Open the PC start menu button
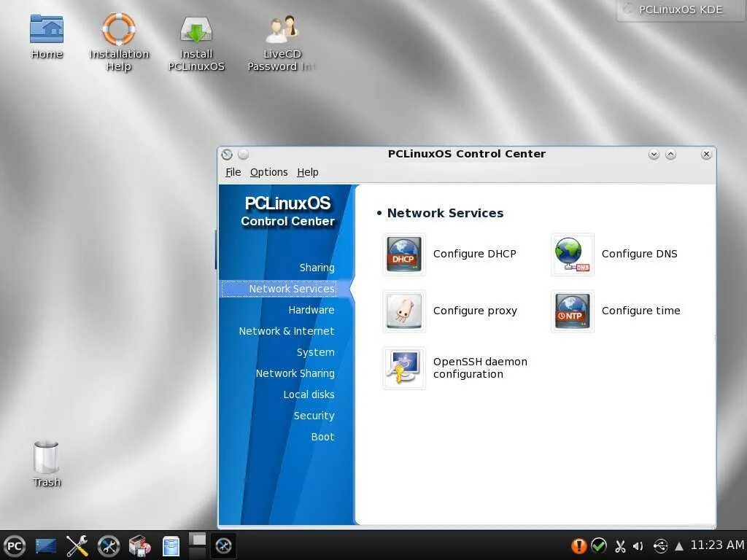Viewport: 747px width, 560px height. click(x=15, y=545)
